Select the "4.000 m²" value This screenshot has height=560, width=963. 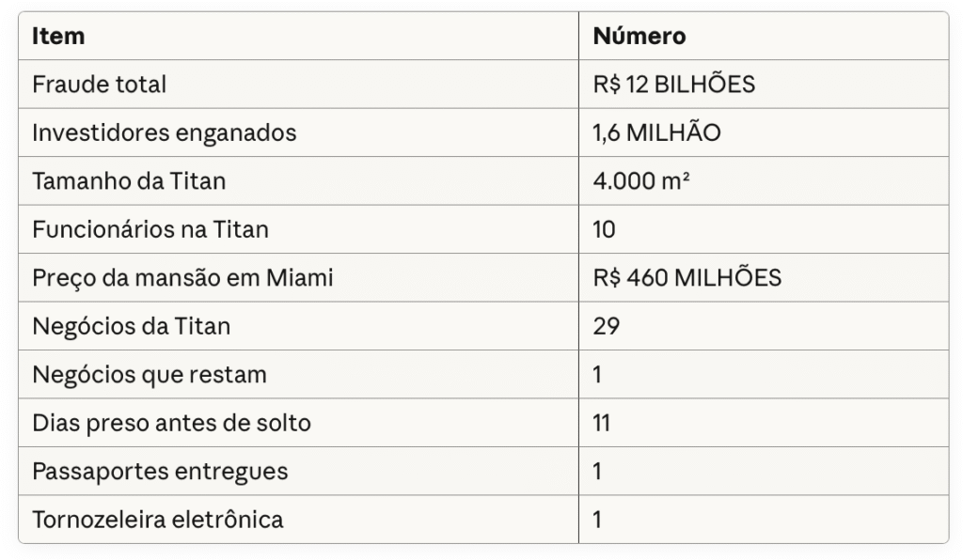641,181
